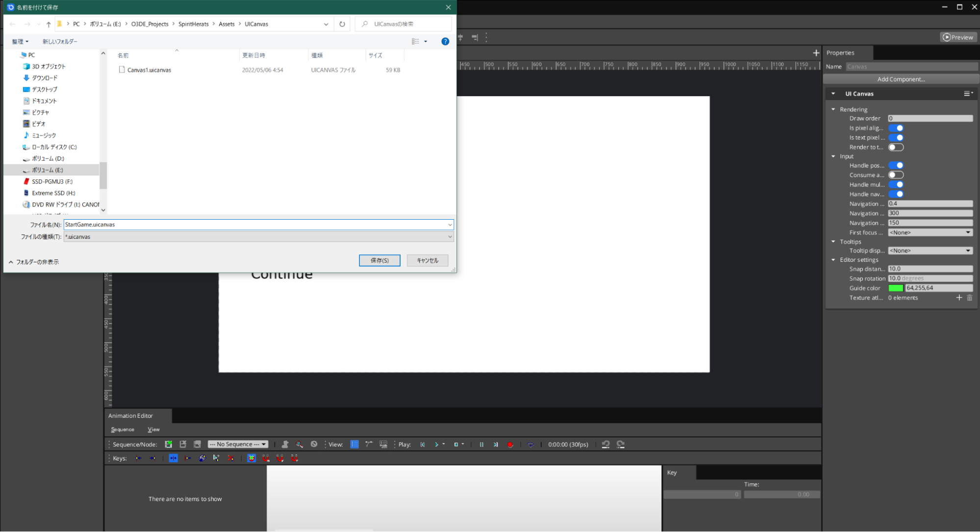Image resolution: width=980 pixels, height=532 pixels.
Task: Click the Add Selected Node icon
Action: [x=285, y=444]
